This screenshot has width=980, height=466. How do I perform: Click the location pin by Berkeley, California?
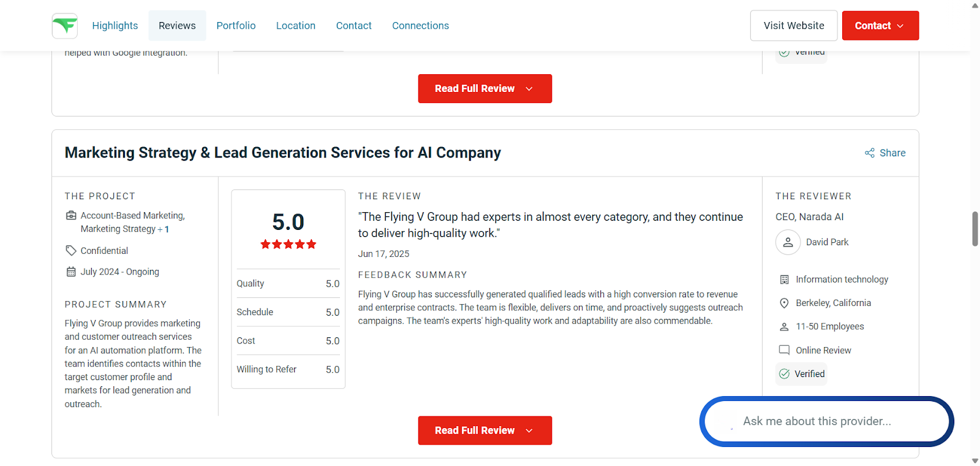(784, 303)
